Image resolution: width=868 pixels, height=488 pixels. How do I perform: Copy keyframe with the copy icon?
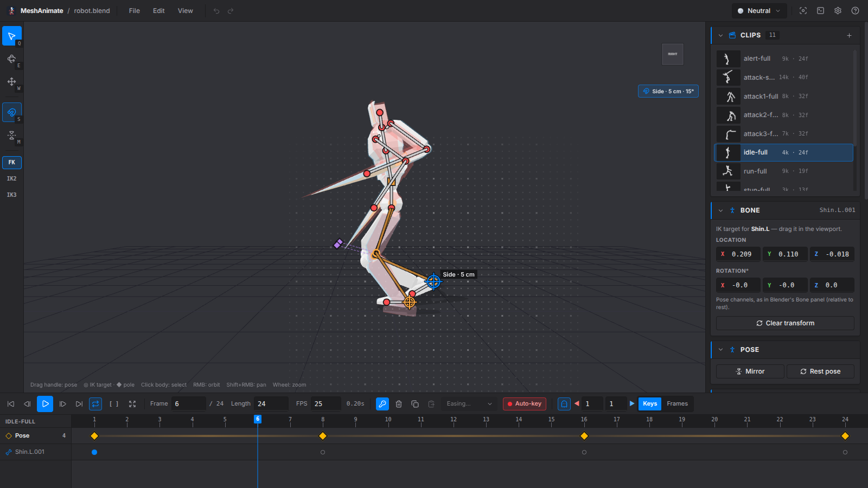coord(415,404)
